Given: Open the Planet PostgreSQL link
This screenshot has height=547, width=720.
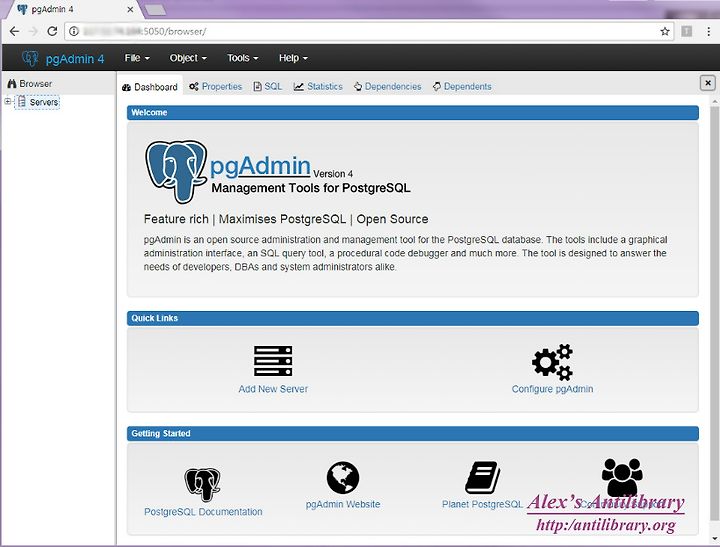Looking at the screenshot, I should click(482, 504).
